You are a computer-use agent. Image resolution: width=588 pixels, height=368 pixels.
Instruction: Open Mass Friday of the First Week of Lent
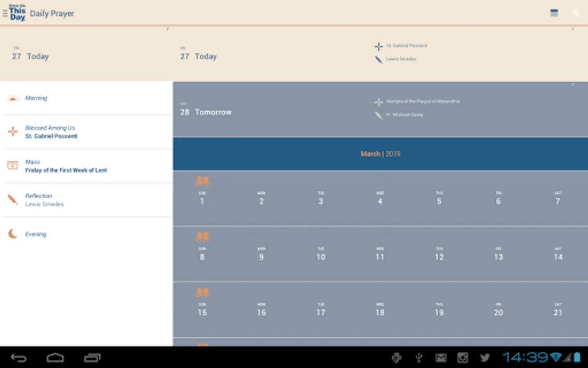(x=86, y=166)
